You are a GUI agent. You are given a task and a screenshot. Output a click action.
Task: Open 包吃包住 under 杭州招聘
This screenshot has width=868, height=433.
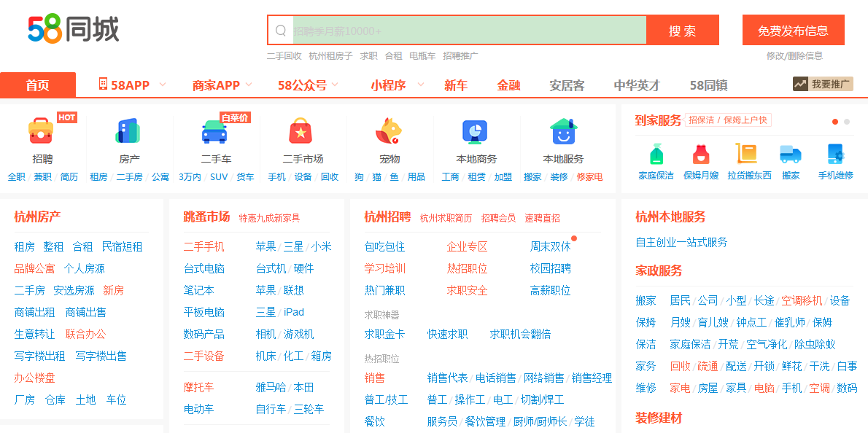coord(384,246)
